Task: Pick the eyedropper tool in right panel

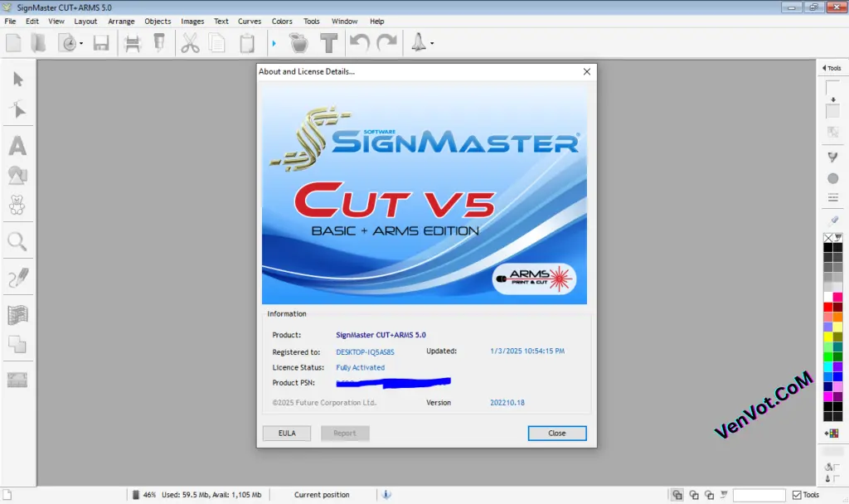Action: [833, 220]
